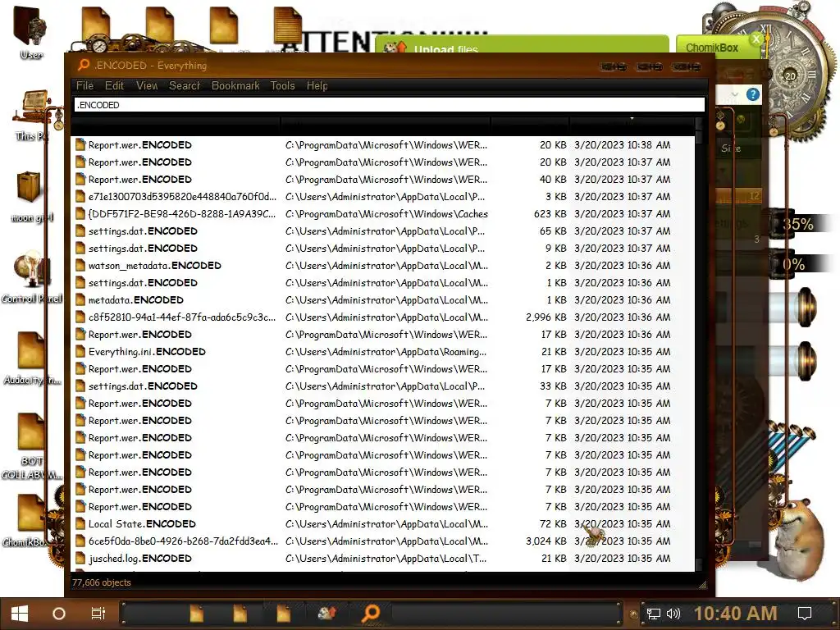
Task: Click the AppData\Roaming path of Everything.ini
Action: [386, 351]
